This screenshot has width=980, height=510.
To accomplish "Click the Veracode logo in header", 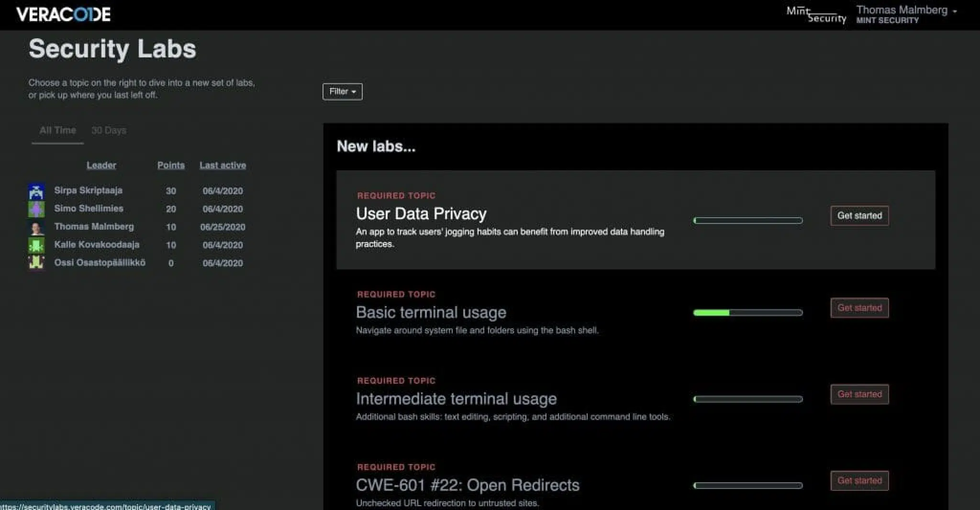I will pyautogui.click(x=63, y=14).
